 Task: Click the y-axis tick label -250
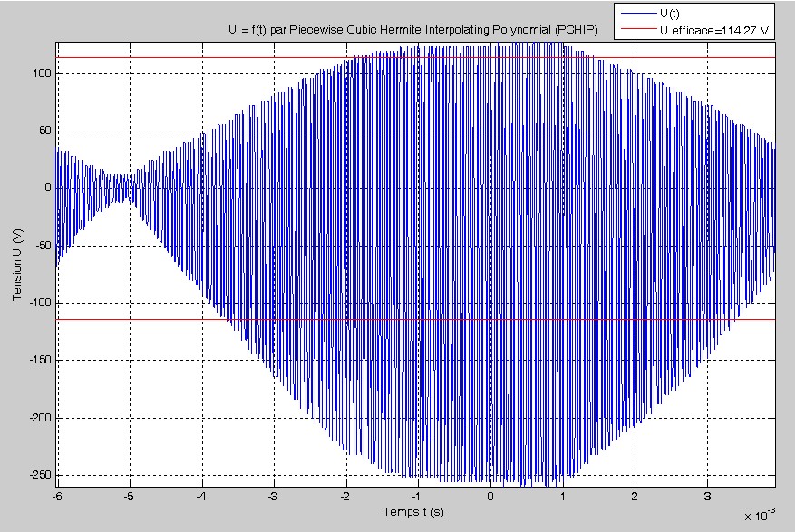[40, 475]
